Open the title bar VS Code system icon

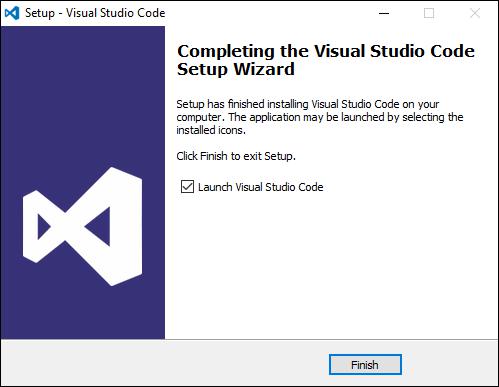12,13
